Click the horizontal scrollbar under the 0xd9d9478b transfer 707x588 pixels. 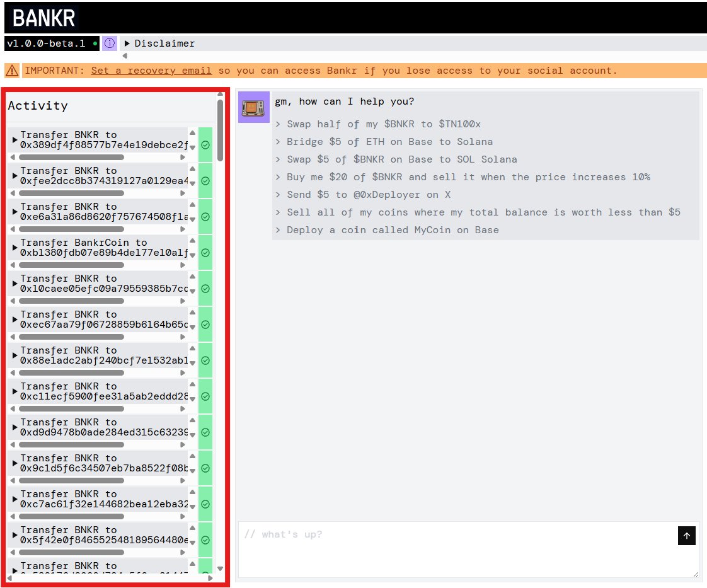71,444
